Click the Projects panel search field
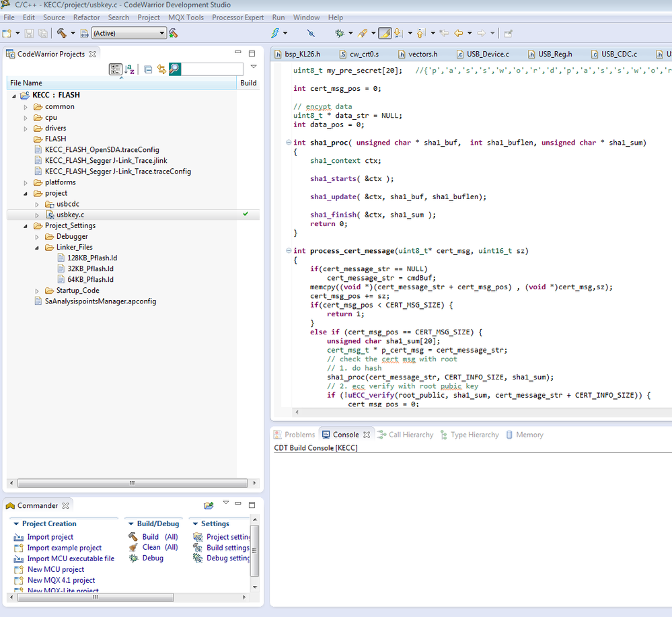The width and height of the screenshot is (672, 617). [x=211, y=69]
